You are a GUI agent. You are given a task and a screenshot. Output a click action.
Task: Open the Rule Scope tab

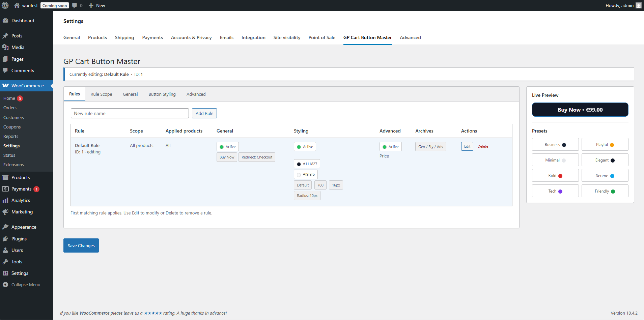click(101, 94)
